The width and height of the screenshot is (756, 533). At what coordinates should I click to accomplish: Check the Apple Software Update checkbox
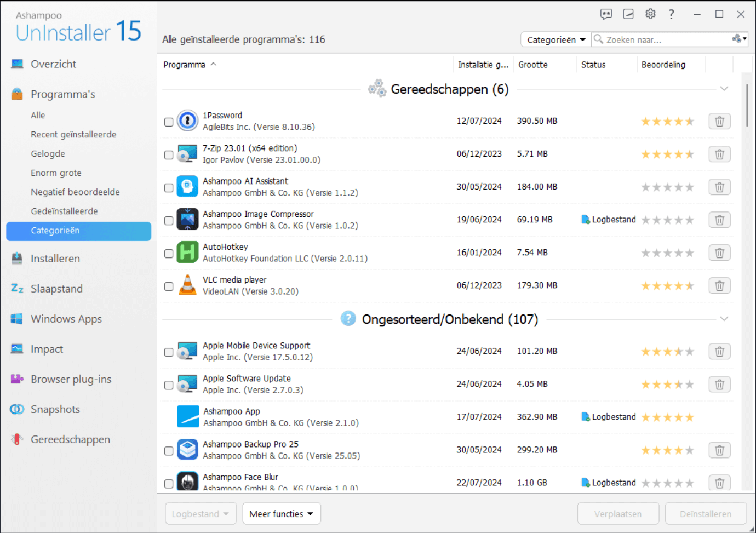pos(169,385)
